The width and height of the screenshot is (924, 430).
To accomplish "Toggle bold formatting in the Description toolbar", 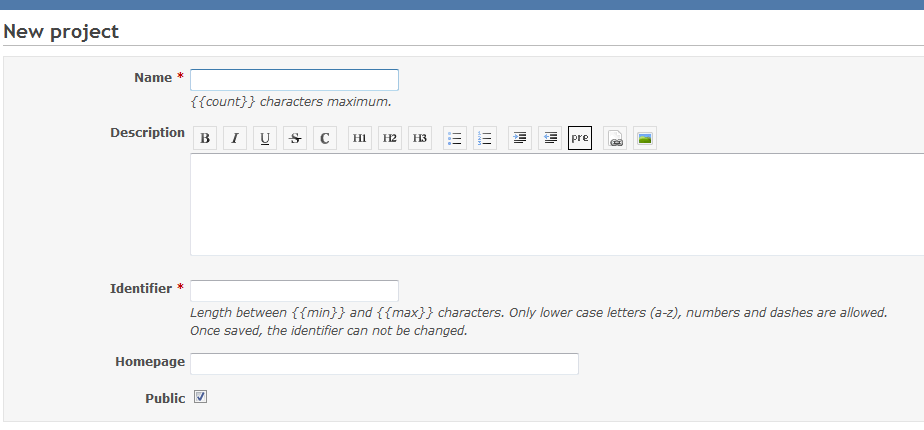I will pos(205,139).
